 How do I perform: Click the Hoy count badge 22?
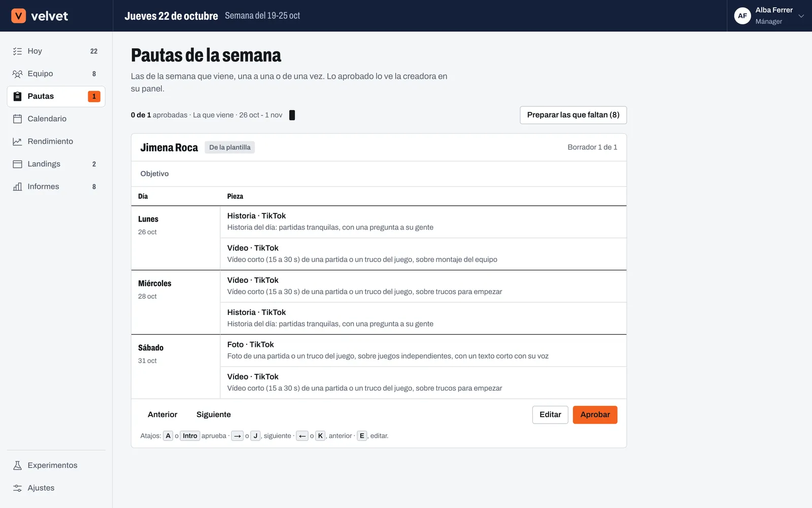click(x=94, y=51)
